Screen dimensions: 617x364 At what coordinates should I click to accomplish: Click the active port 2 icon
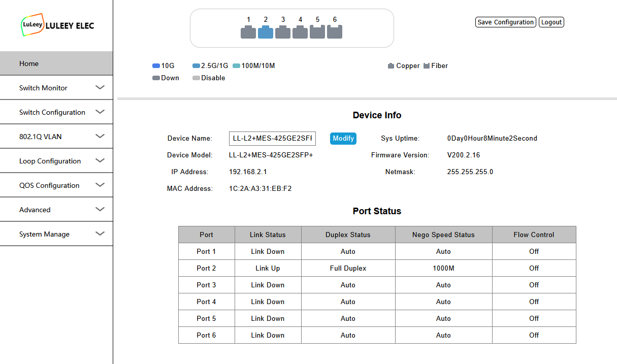(266, 32)
